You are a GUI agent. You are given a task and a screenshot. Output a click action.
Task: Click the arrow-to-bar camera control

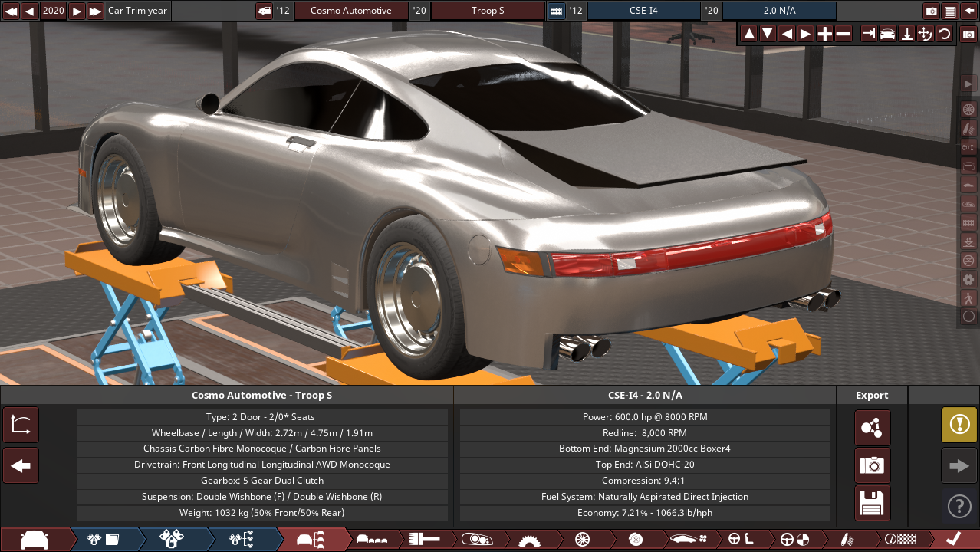click(x=869, y=34)
